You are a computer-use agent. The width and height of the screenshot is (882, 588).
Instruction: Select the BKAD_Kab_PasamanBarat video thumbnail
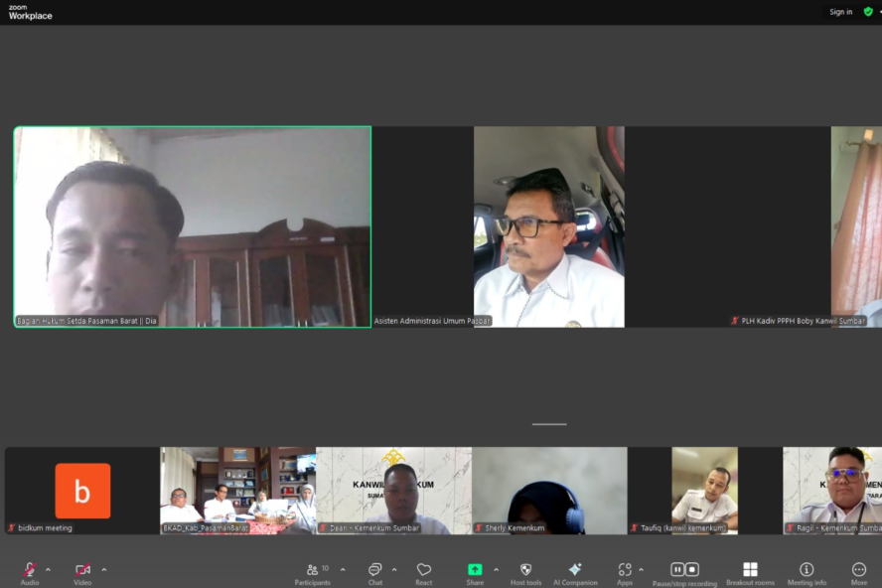click(x=238, y=490)
